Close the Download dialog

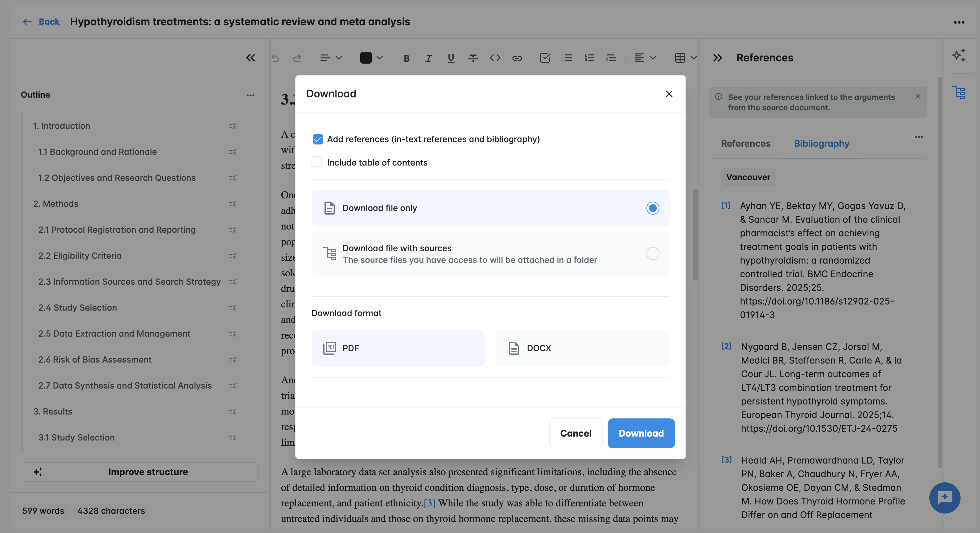(669, 94)
